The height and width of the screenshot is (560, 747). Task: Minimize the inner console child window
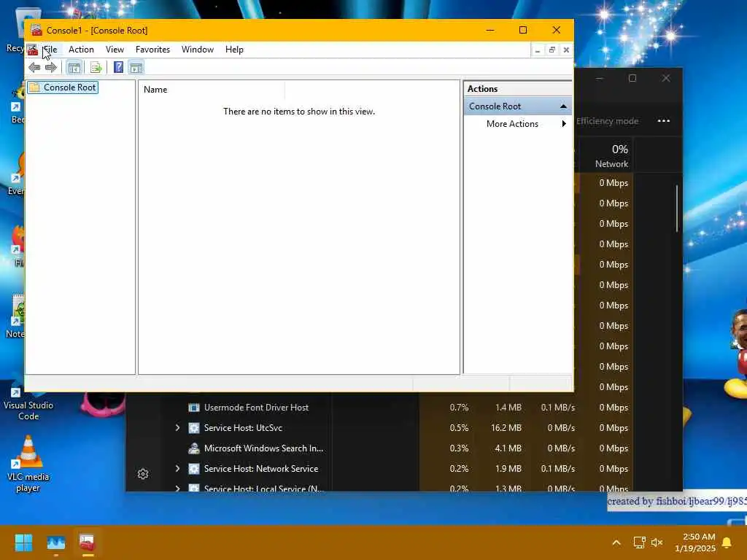coord(538,50)
